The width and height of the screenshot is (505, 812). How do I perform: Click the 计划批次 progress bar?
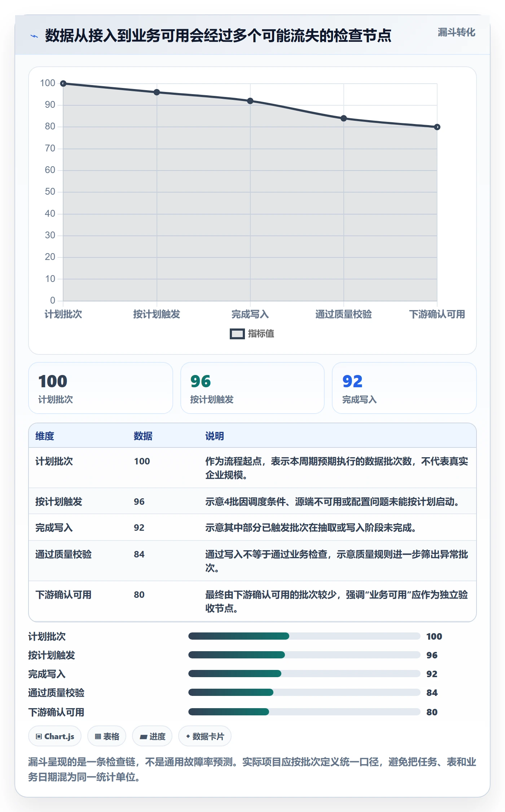click(x=304, y=636)
